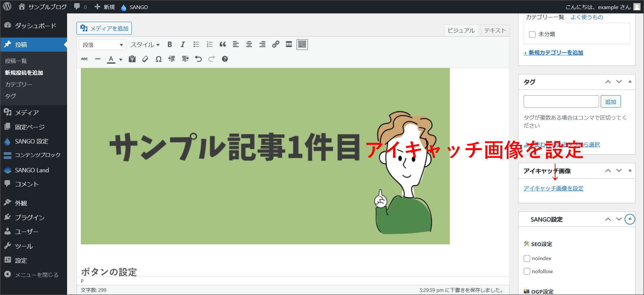Open the スタイル style dropdown
644x295 pixels.
coord(145,45)
